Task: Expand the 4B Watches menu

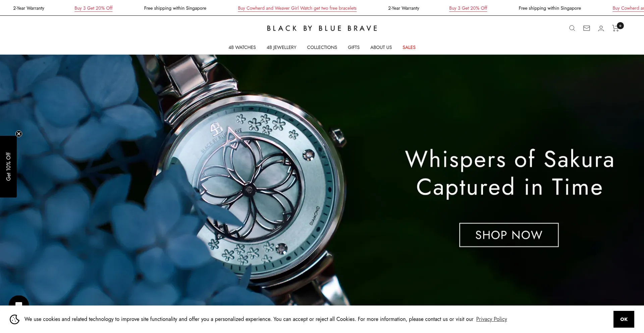Action: tap(242, 47)
